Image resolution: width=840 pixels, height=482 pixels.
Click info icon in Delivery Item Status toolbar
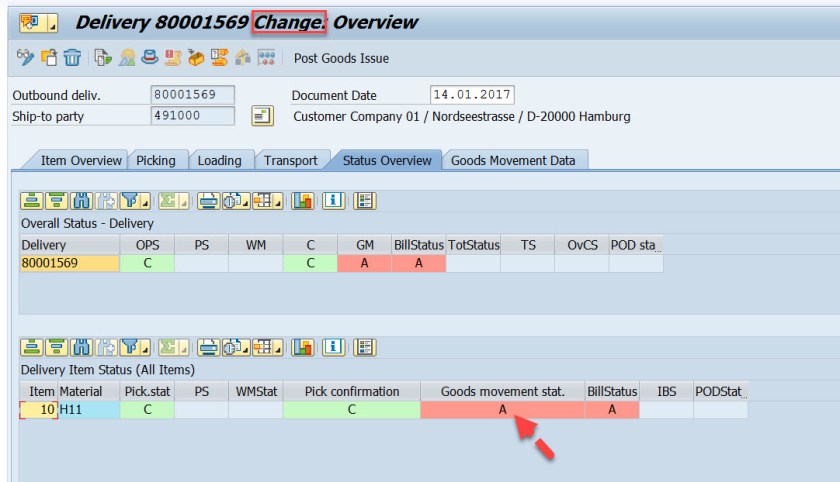coord(333,348)
